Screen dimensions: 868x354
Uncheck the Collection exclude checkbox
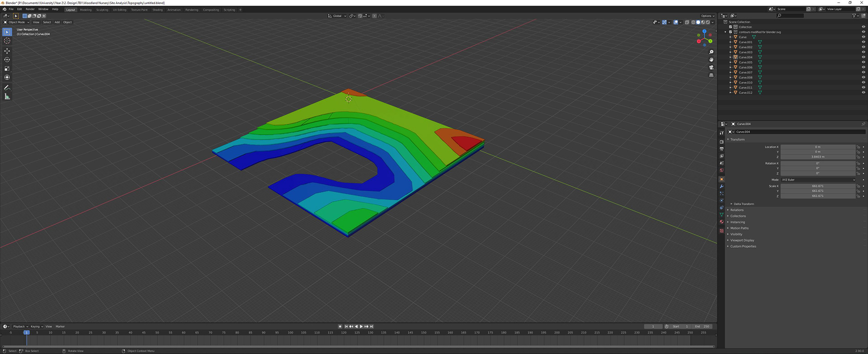(731, 27)
